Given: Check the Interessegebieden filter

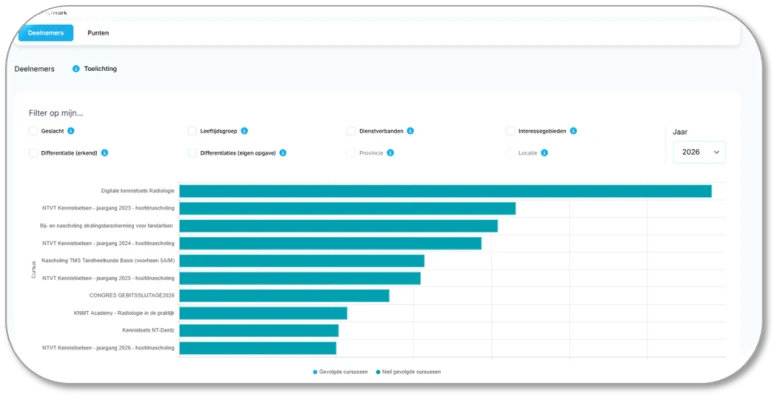Looking at the screenshot, I should point(510,131).
